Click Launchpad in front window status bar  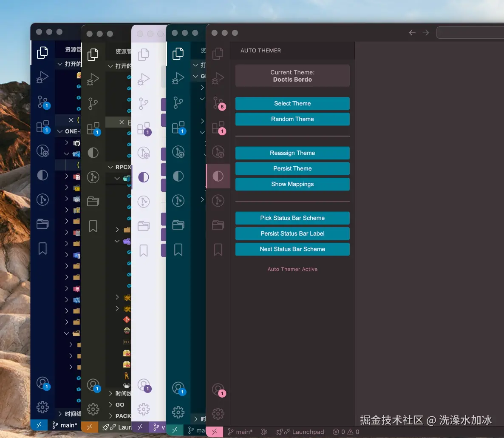300,432
